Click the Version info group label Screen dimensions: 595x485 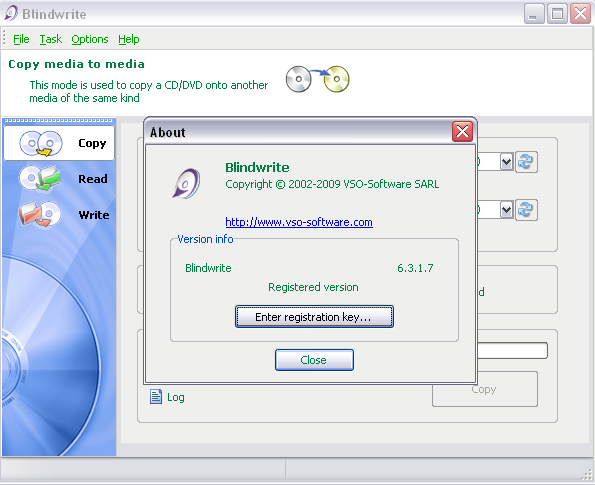[x=205, y=239]
